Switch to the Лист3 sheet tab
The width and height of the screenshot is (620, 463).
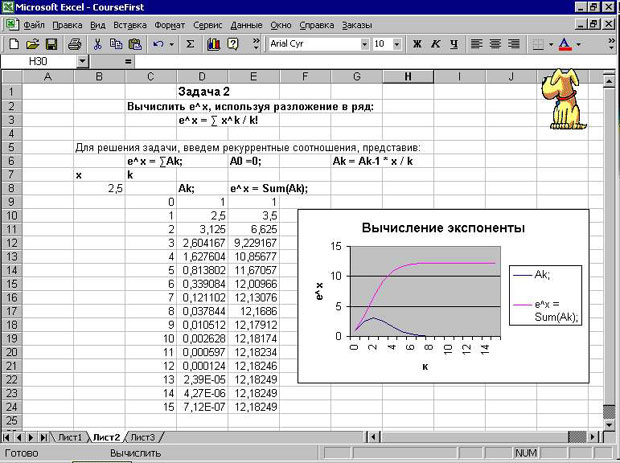(143, 437)
